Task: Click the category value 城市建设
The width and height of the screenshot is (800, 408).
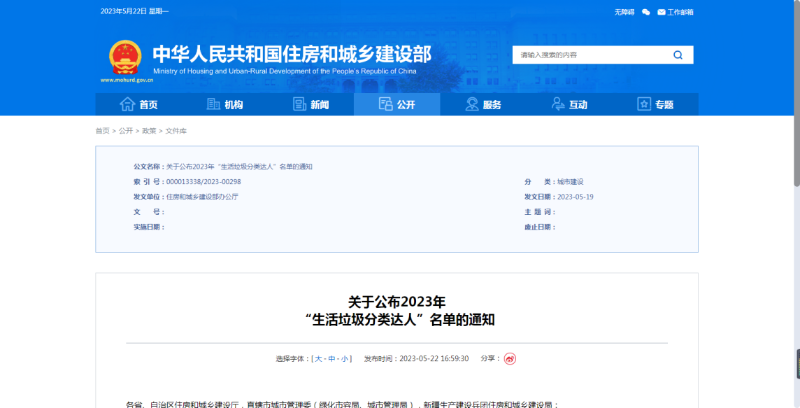Action: coord(570,182)
